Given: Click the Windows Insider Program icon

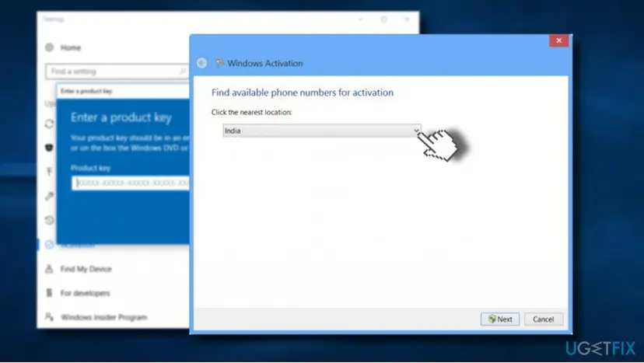Looking at the screenshot, I should click(49, 316).
